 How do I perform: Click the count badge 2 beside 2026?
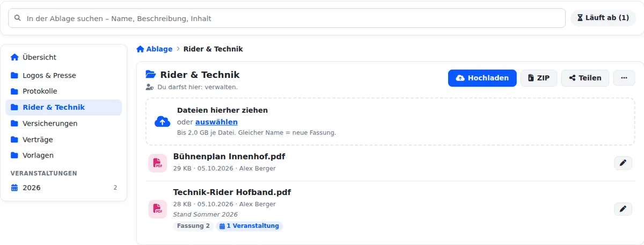tap(115, 188)
